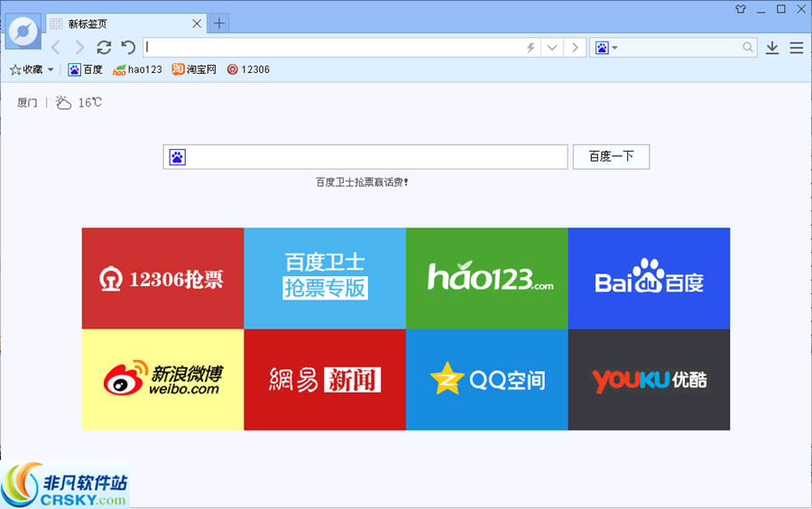The height and width of the screenshot is (509, 812).
Task: Click the browser logo icon
Action: pos(23,31)
